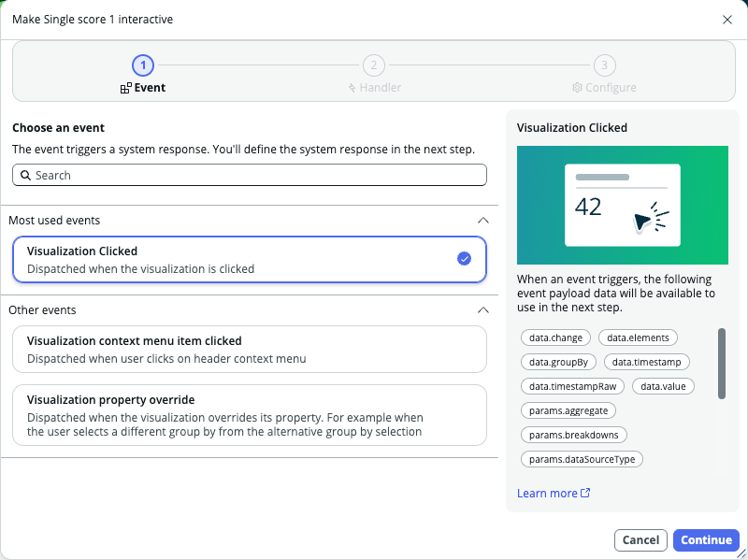Click Continue to proceed to Handler
The height and width of the screenshot is (560, 748).
(x=706, y=540)
